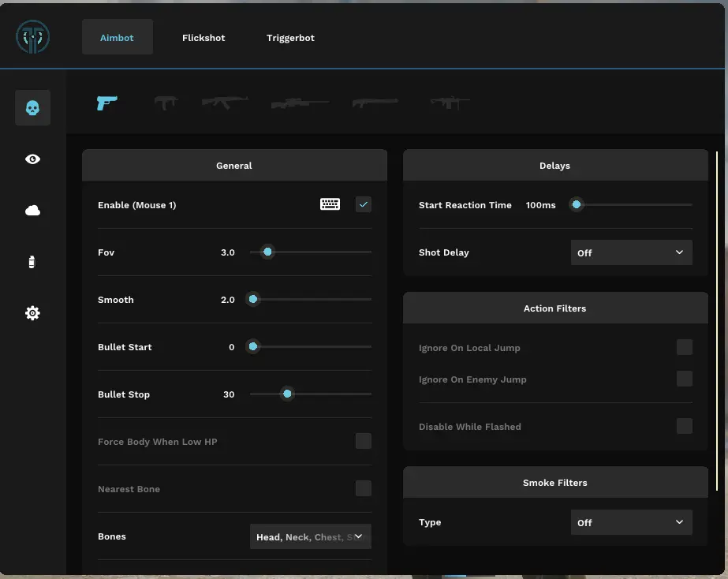Open the Smoke Filters Type dropdown

click(x=632, y=522)
